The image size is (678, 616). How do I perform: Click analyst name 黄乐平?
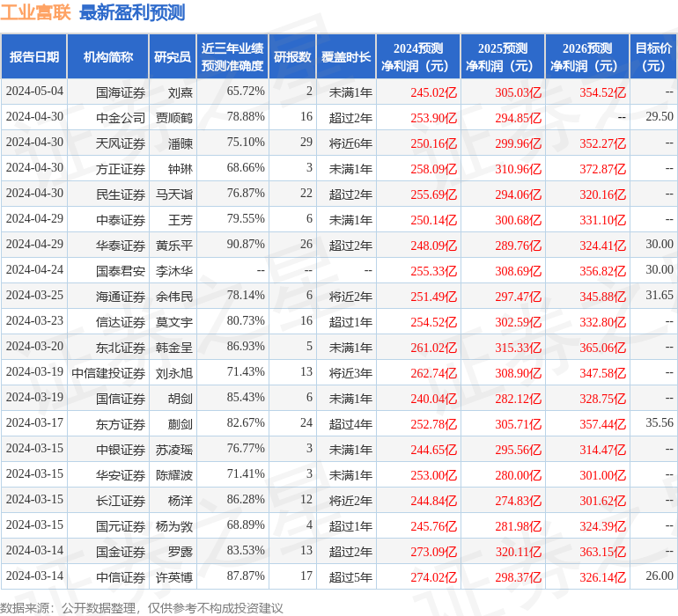coord(174,246)
